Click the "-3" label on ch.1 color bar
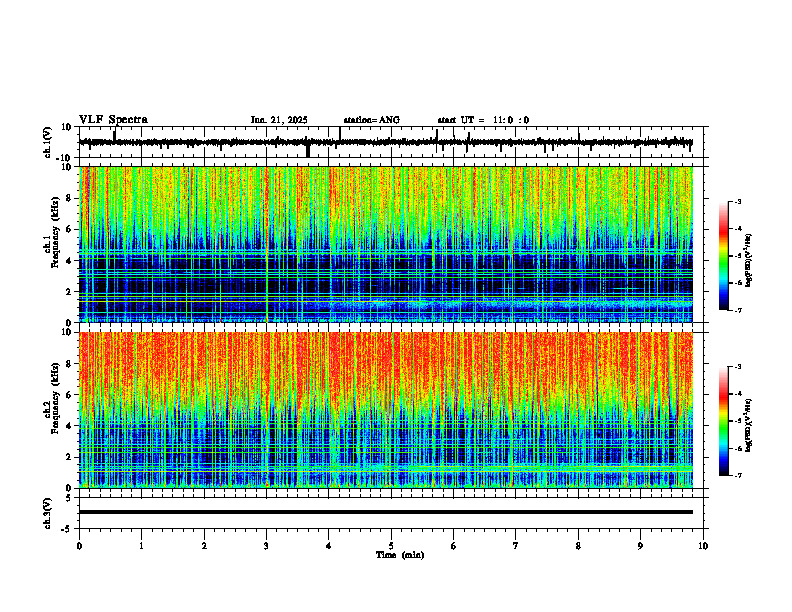 coord(738,201)
